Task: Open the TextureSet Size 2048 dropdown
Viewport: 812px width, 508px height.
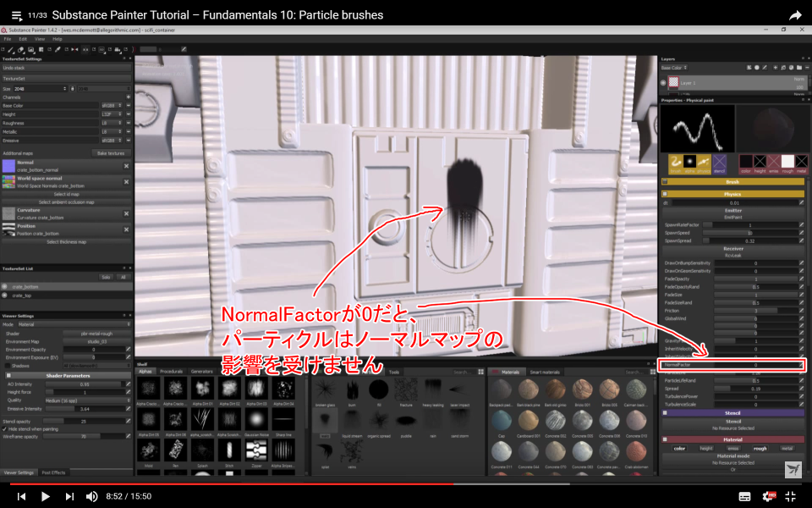Action: coord(41,89)
